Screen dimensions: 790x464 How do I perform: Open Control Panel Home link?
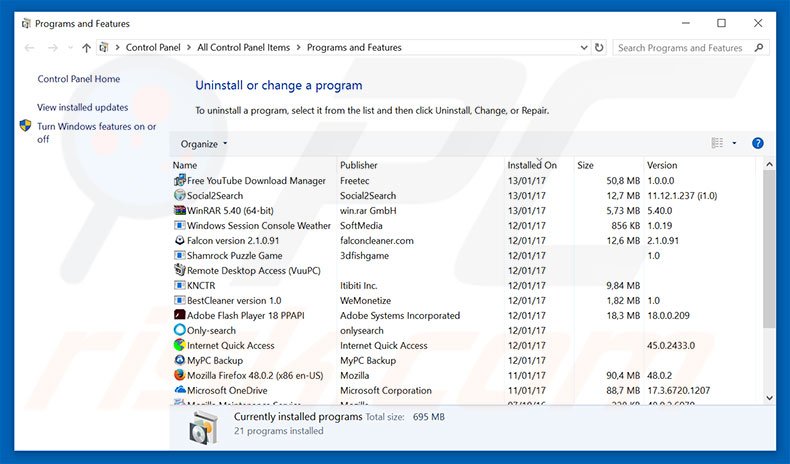(79, 79)
